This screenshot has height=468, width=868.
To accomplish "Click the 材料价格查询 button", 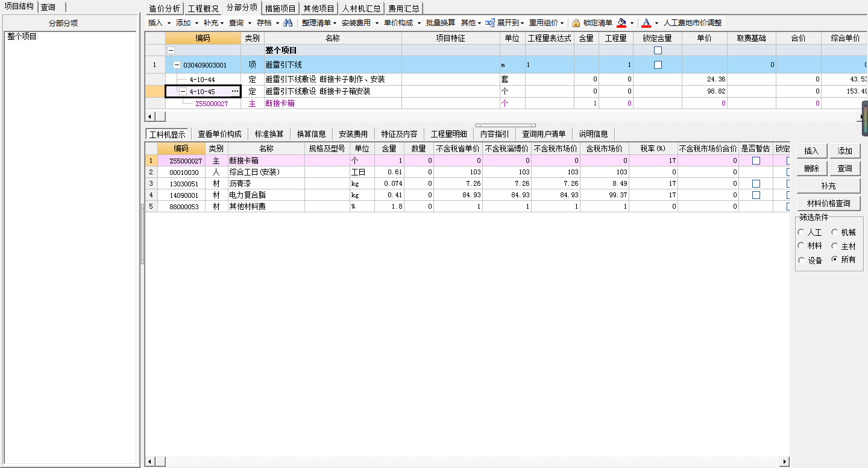I will tap(828, 203).
